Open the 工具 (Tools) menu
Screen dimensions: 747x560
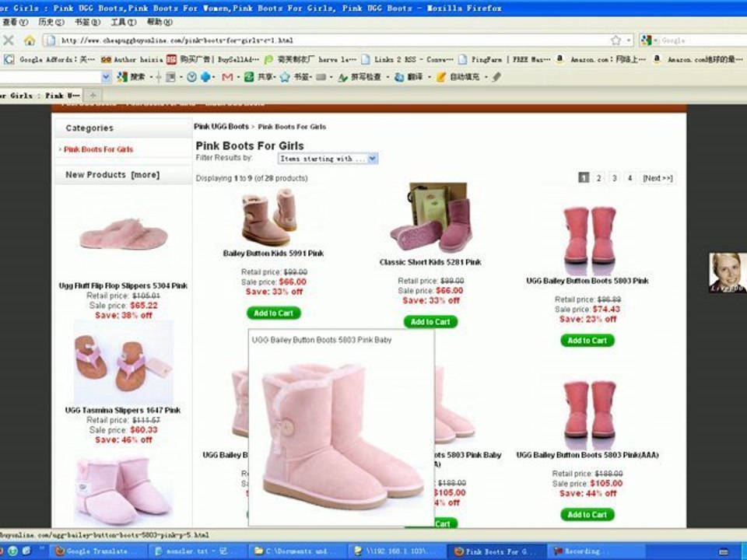124,22
